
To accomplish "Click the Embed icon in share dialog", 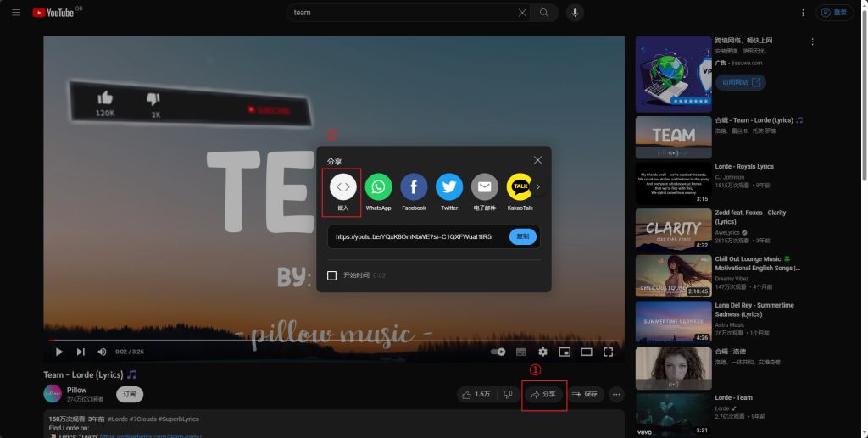I will tap(342, 186).
